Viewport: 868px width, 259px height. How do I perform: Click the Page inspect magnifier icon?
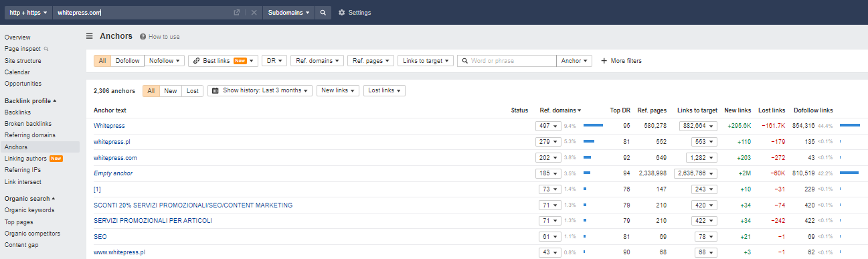(x=46, y=49)
